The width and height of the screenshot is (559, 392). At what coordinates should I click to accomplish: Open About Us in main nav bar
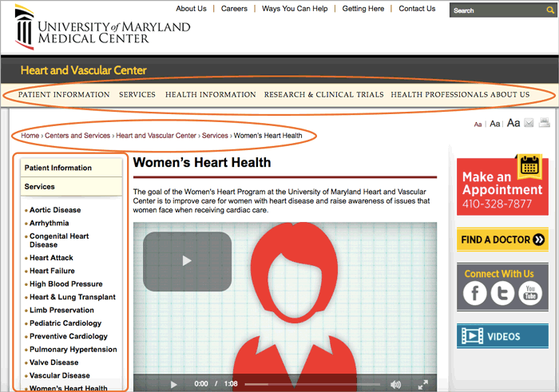(509, 94)
